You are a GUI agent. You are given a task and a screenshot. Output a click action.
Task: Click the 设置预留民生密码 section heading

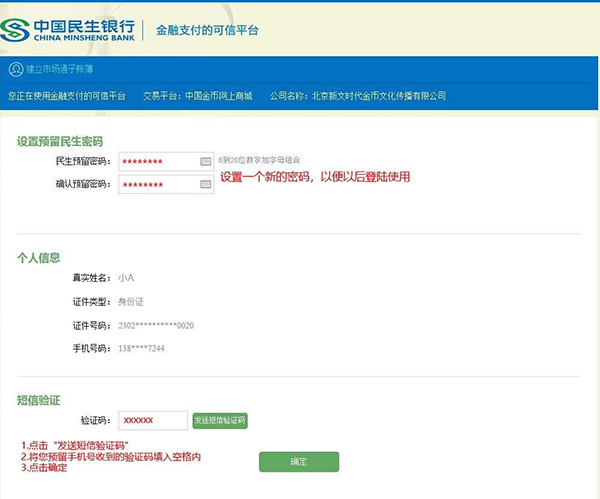point(59,141)
